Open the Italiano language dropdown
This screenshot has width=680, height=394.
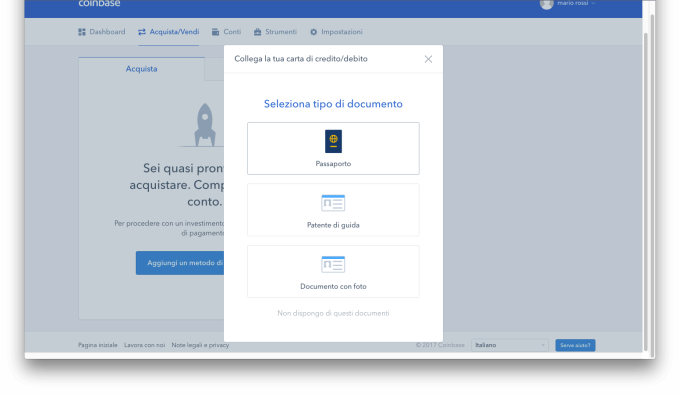pos(510,345)
